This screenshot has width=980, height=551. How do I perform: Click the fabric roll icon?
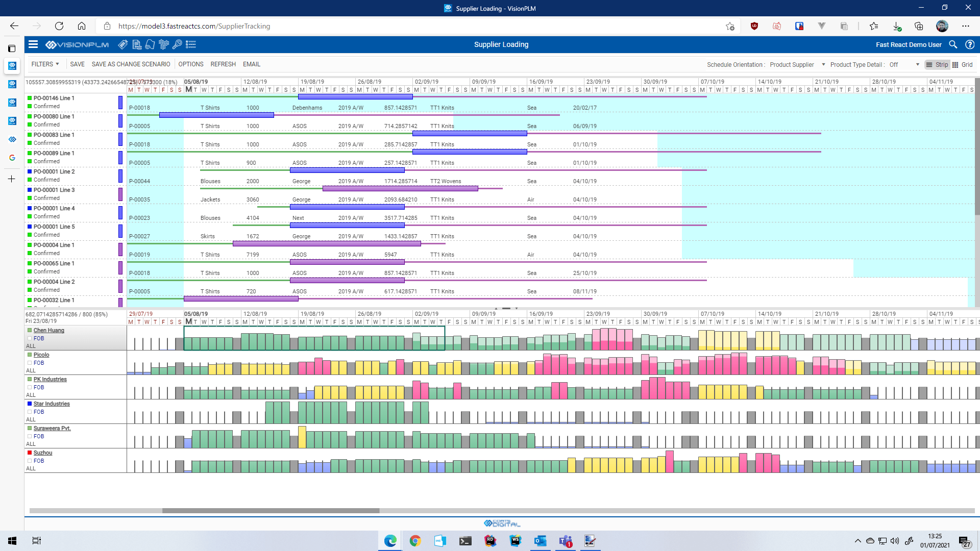pyautogui.click(x=150, y=44)
